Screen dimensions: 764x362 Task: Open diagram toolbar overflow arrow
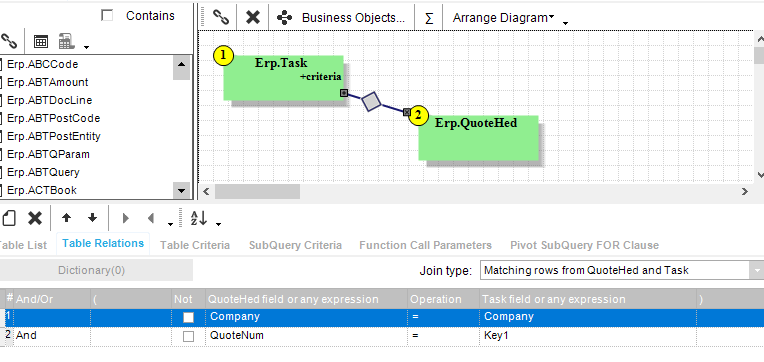[x=565, y=23]
